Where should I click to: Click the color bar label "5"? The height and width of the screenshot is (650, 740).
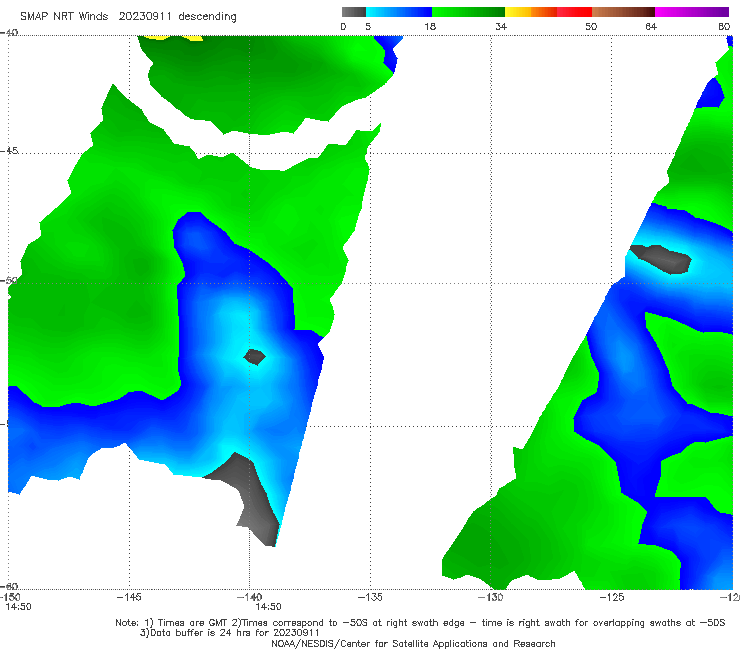[x=368, y=26]
